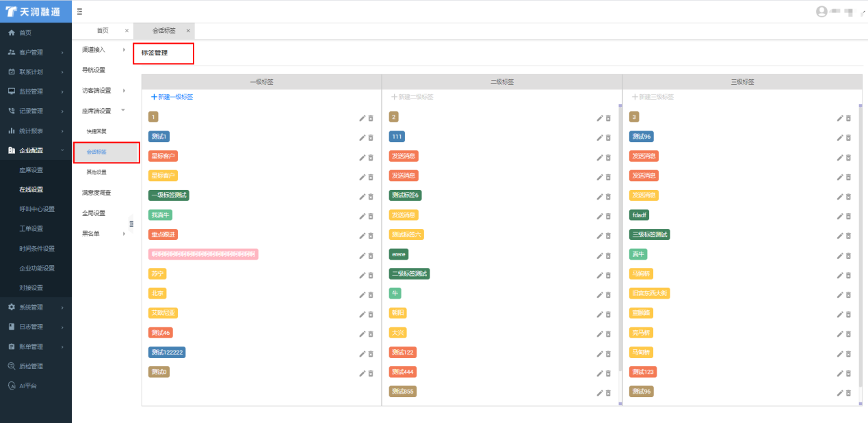
Task: Expand the 访客端设置 submenu
Action: click(x=124, y=90)
